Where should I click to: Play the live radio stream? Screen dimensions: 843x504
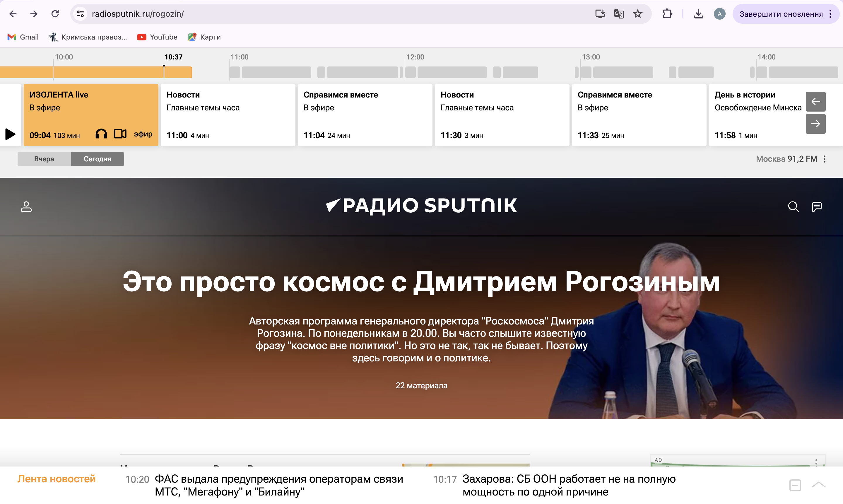(x=10, y=134)
